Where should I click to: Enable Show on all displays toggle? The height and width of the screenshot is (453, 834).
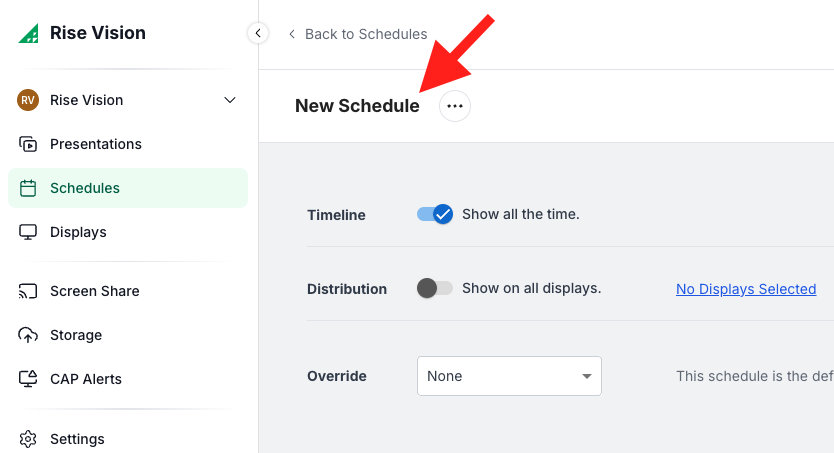click(435, 288)
